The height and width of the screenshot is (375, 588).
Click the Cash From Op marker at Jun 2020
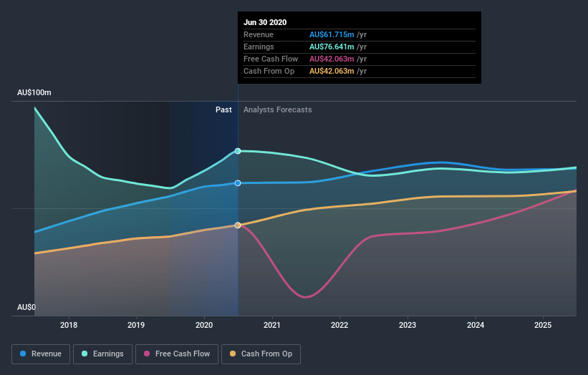pos(238,225)
